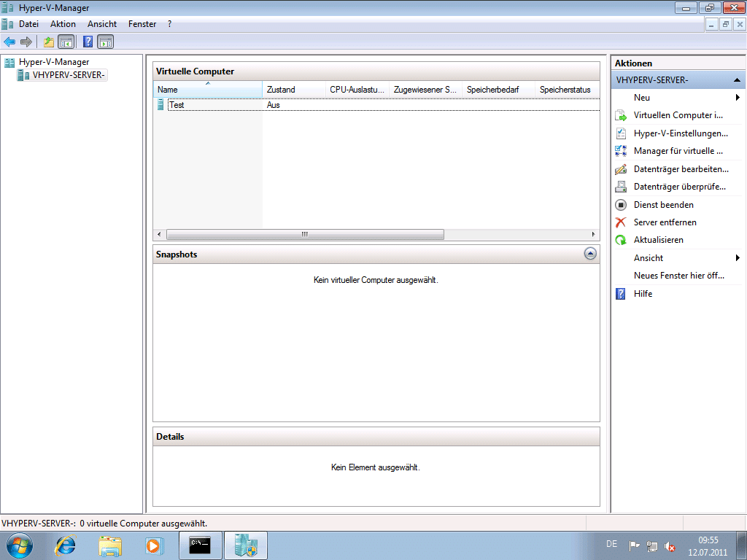Select the Test virtual machine row name

click(x=177, y=105)
